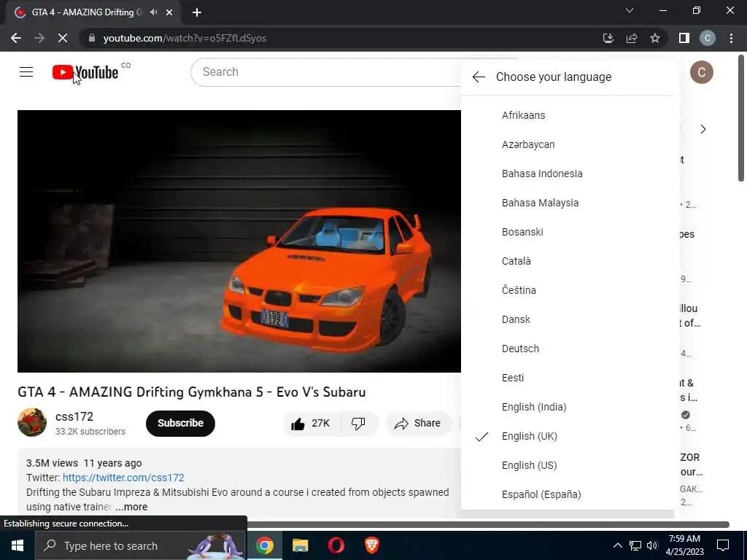Expand the description with ...more
The width and height of the screenshot is (747, 560).
point(131,507)
